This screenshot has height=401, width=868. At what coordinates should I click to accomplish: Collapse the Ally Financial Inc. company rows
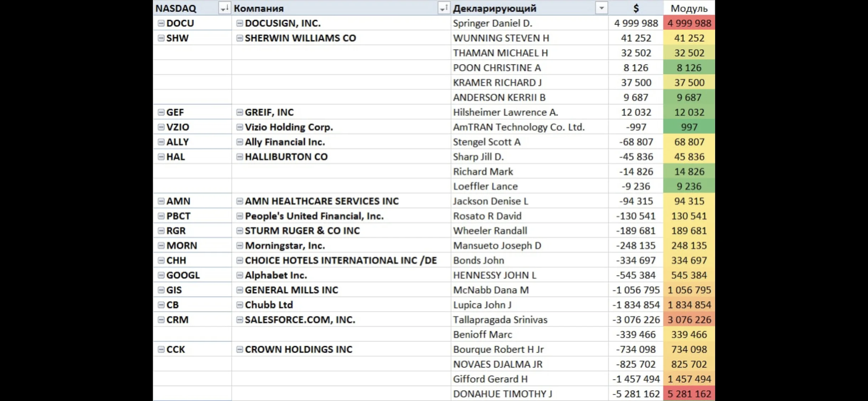[x=239, y=142]
